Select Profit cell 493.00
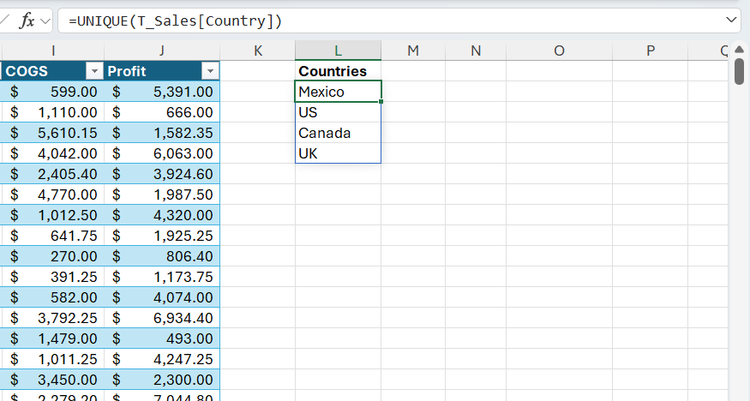This screenshot has width=750, height=401. [162, 338]
